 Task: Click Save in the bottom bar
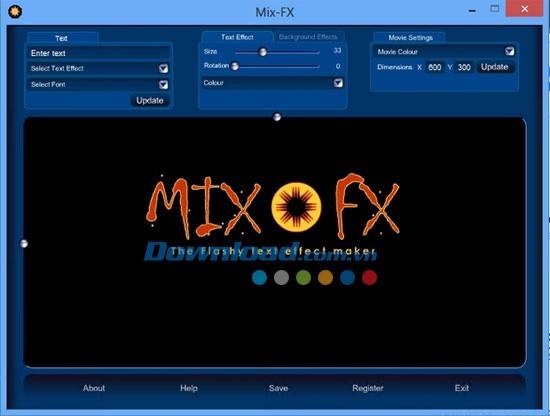(278, 388)
